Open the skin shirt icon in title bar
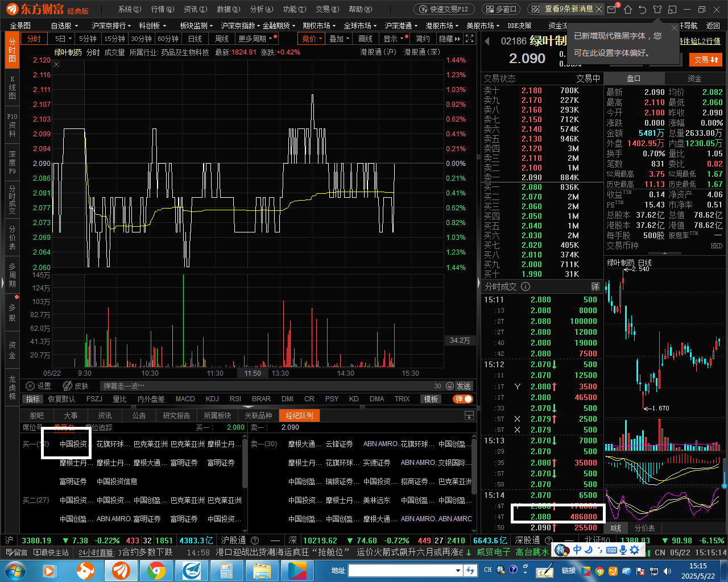Viewport: 728px width, 582px height. click(657, 9)
